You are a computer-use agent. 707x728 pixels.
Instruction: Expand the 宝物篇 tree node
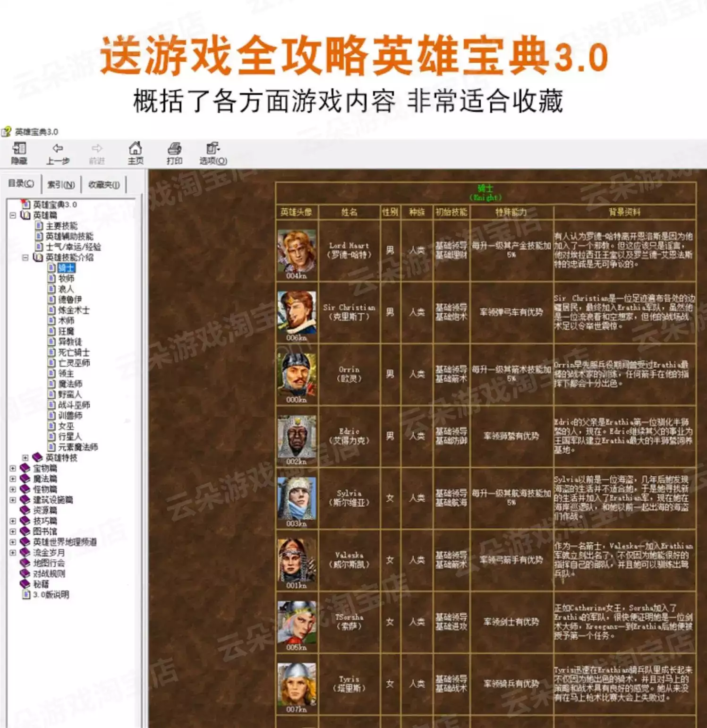tap(13, 469)
